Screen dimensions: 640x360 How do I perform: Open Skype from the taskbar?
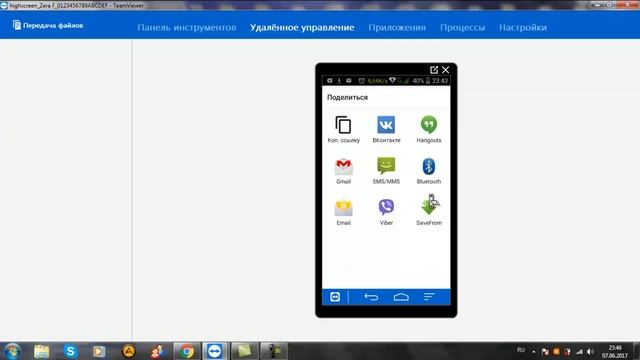coord(70,351)
